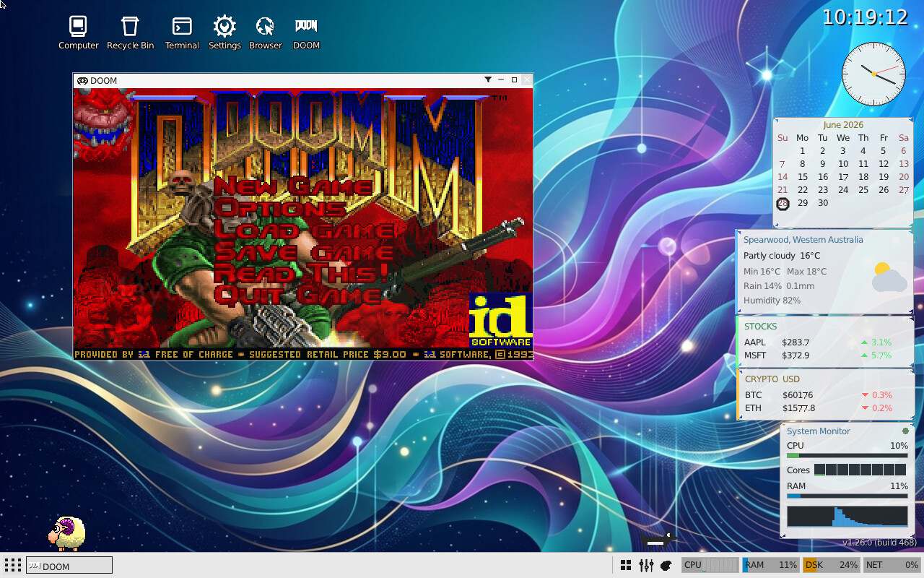Viewport: 924px width, 578px height.
Task: Open the Recycle Bin desktop icon
Action: (x=130, y=33)
